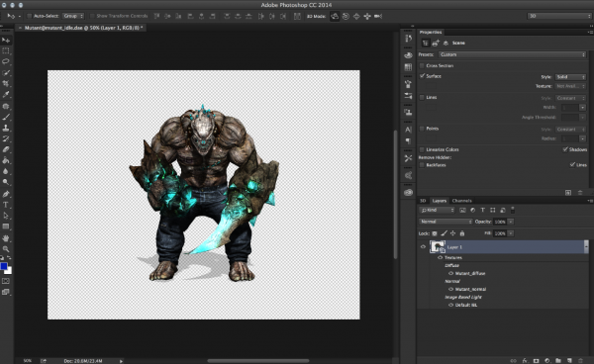The height and width of the screenshot is (364, 594).
Task: Select the Move tool in the toolbox
Action: point(6,41)
